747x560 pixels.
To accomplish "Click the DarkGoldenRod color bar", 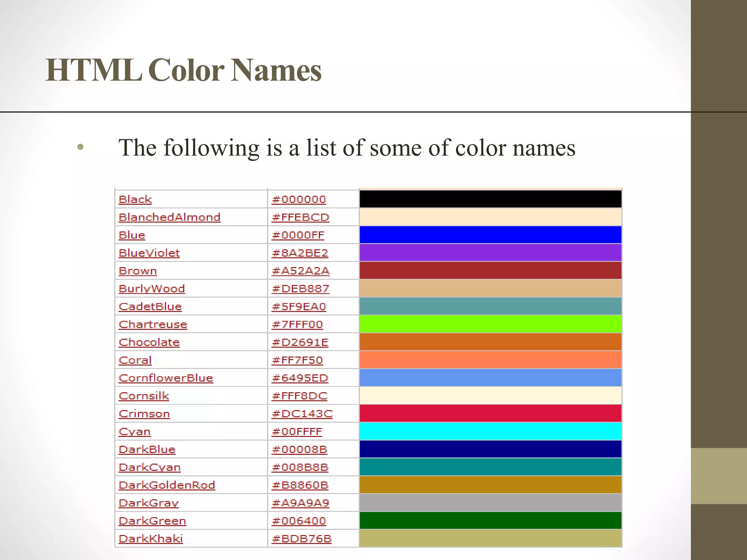I will 491,485.
